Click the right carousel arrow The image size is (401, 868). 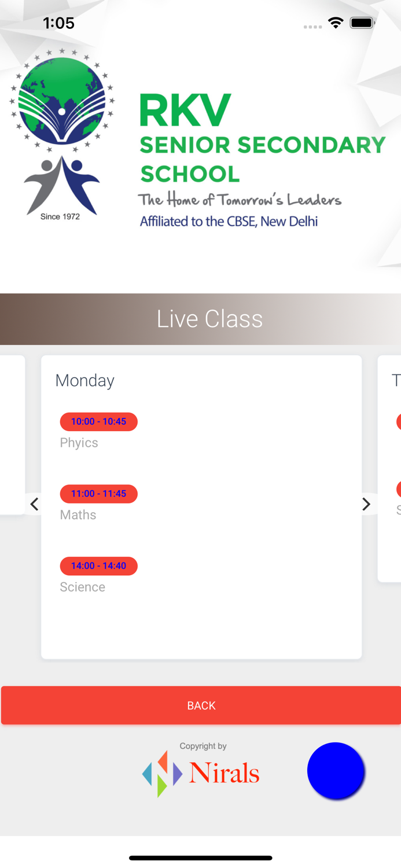366,504
